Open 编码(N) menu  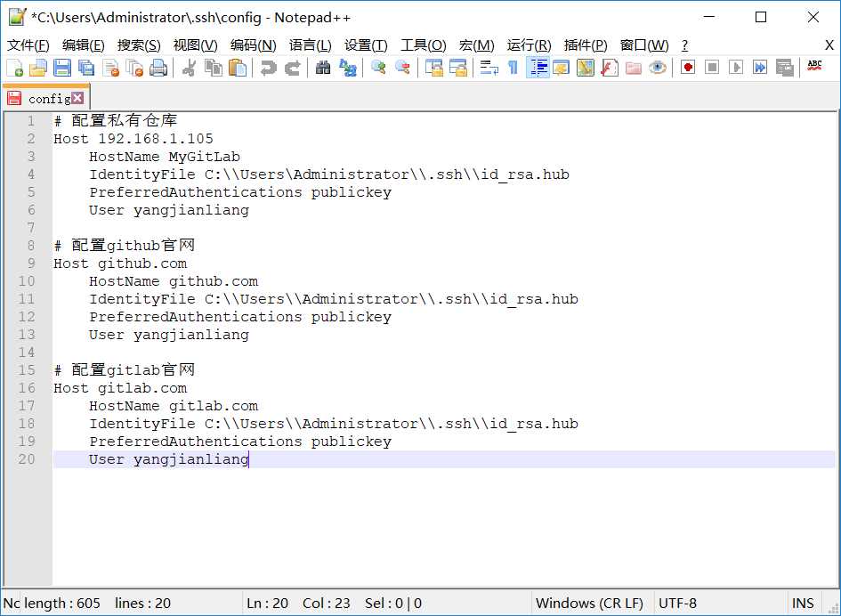[253, 45]
